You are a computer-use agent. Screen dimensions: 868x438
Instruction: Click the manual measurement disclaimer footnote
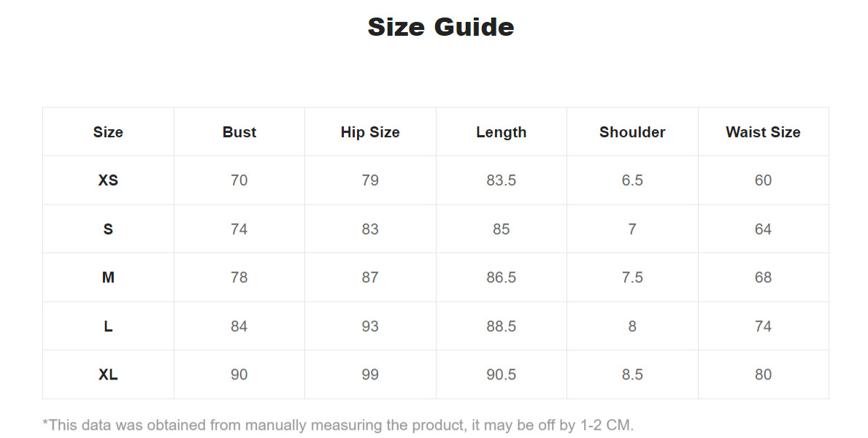tap(338, 425)
